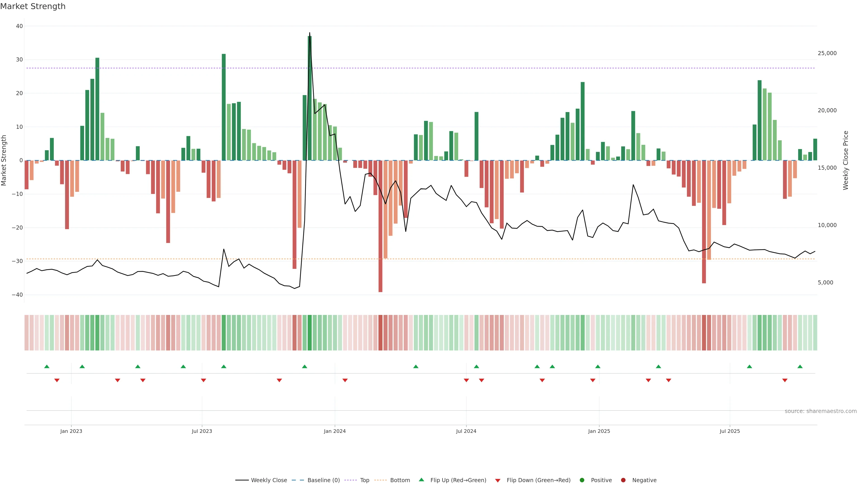
Task: Click the leftmost red Flip Down marker
Action: click(57, 380)
